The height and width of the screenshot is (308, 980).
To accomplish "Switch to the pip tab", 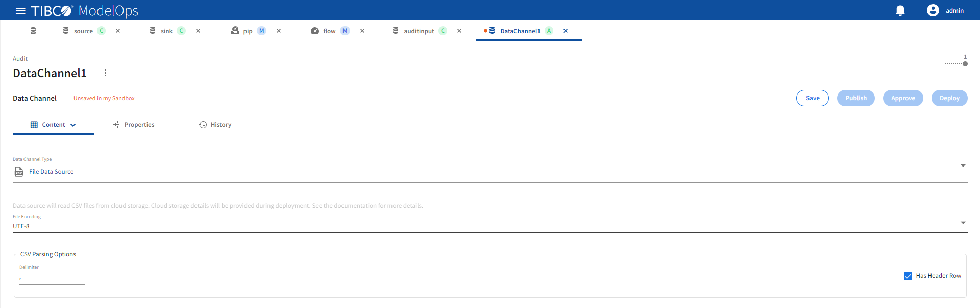I will (248, 31).
